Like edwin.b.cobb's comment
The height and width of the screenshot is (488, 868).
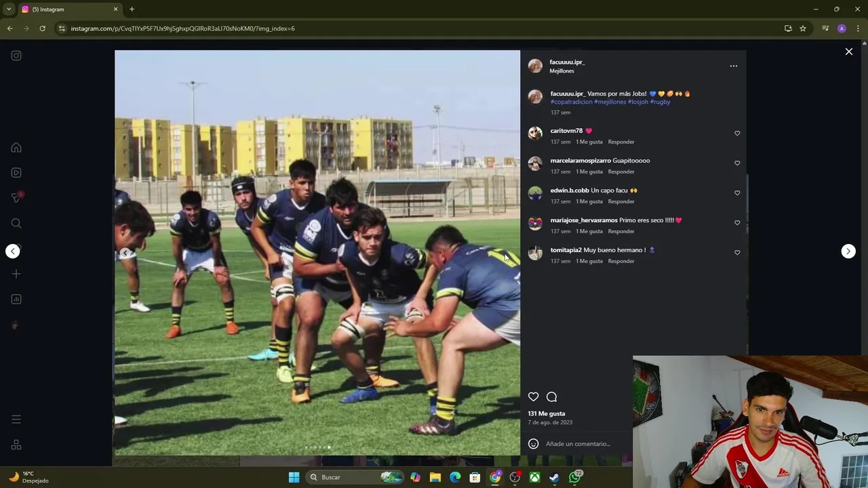point(737,193)
